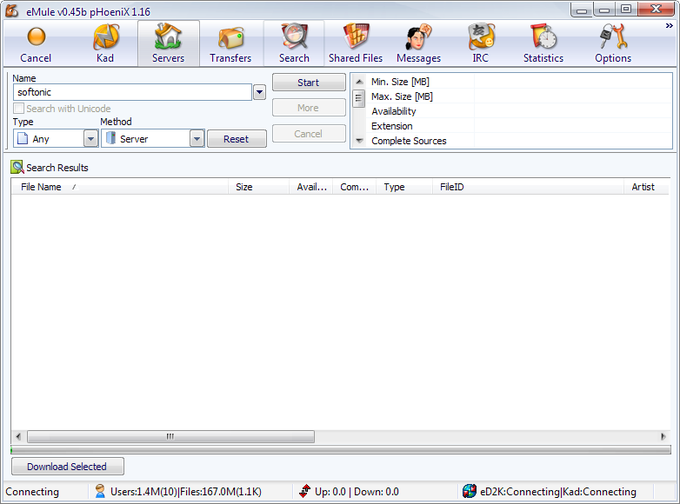This screenshot has height=504, width=680.
Task: Click the filter list scrollbar thumb
Action: click(x=359, y=98)
